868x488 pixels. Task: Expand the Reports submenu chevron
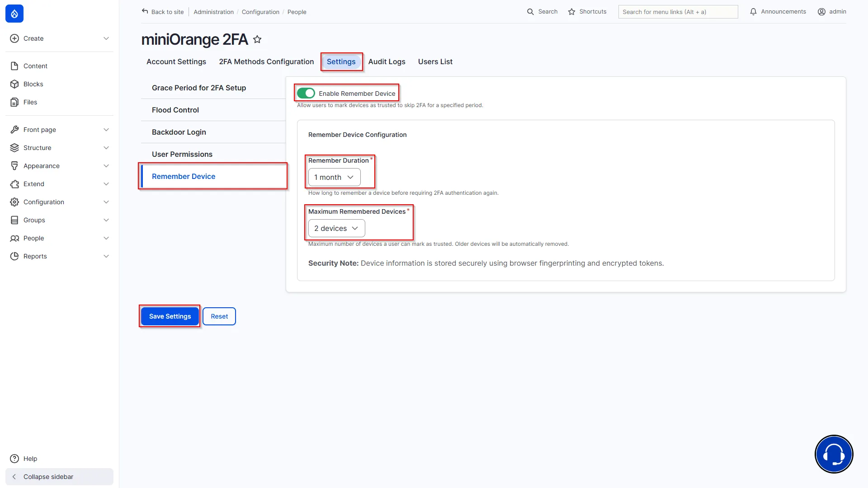(106, 256)
